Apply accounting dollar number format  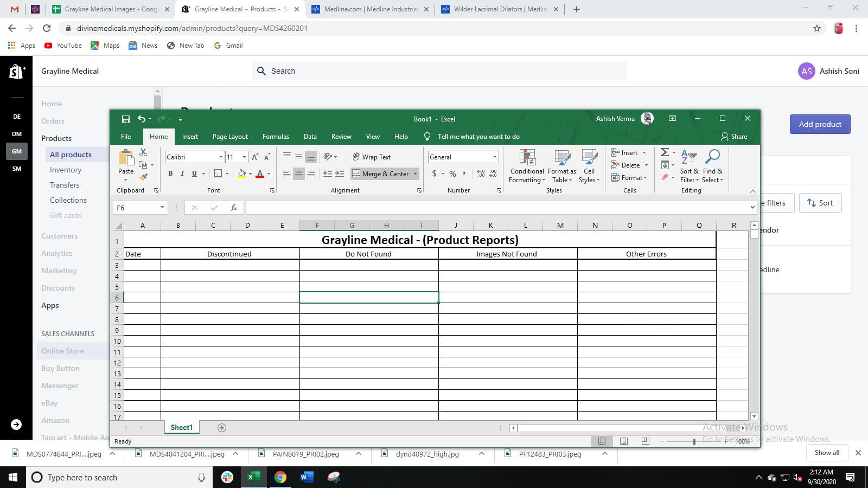(434, 174)
